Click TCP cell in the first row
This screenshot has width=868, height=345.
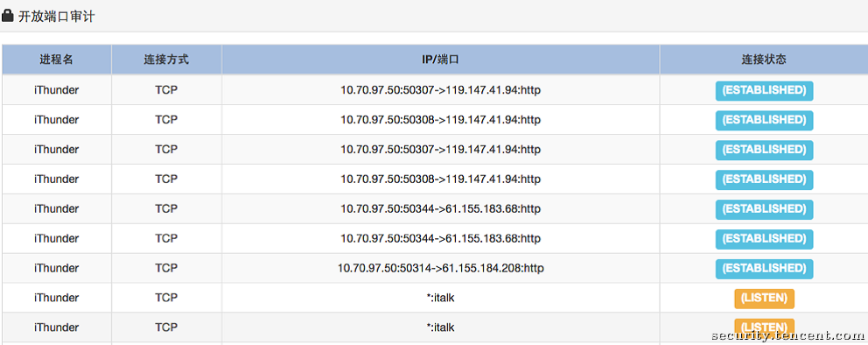pyautogui.click(x=166, y=90)
